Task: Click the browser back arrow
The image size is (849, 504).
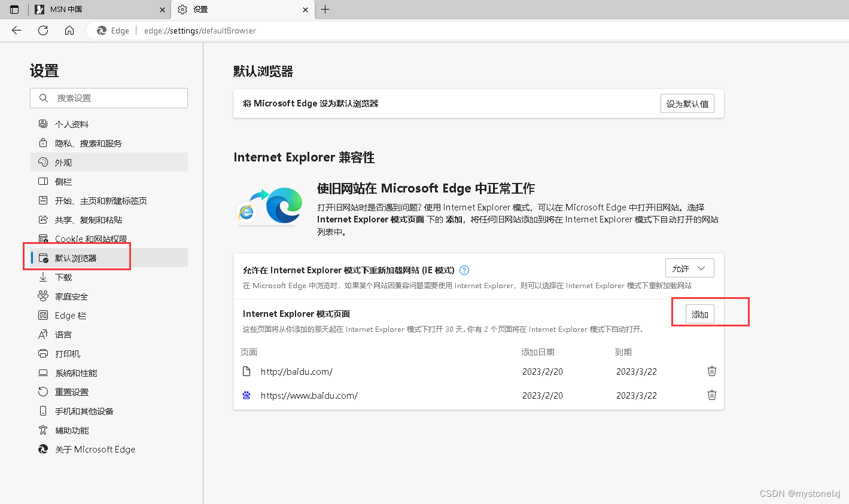Action: [x=17, y=30]
